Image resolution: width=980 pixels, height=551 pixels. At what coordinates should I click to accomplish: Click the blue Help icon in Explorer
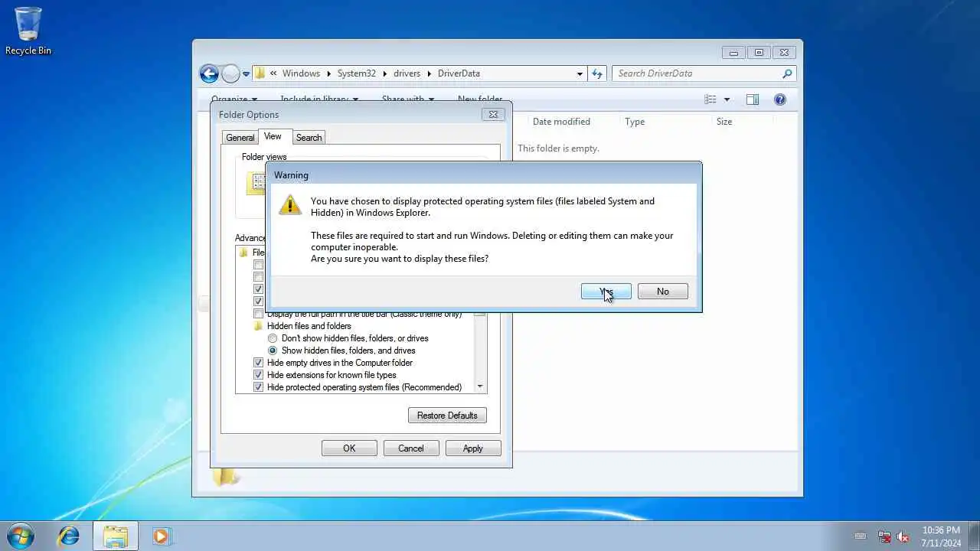point(780,99)
